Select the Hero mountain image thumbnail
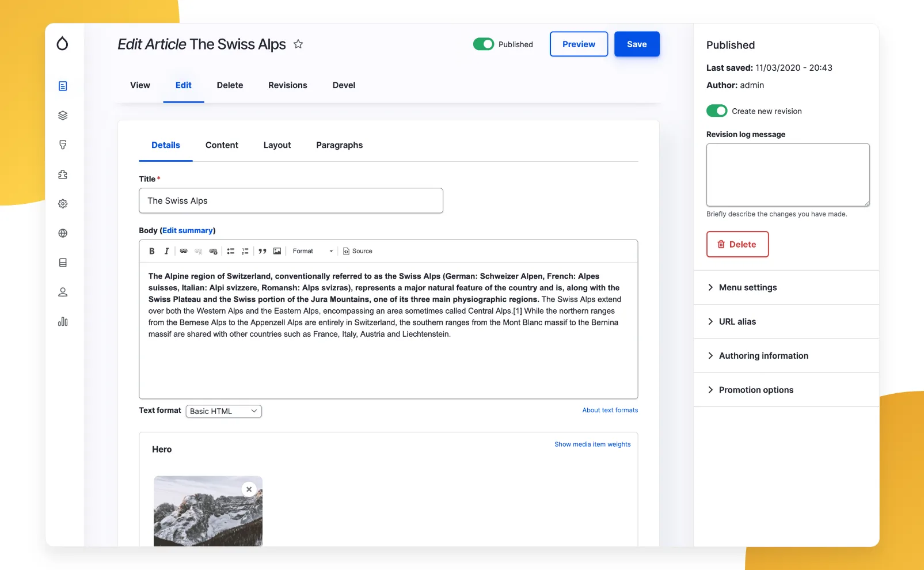The height and width of the screenshot is (570, 924). [208, 511]
